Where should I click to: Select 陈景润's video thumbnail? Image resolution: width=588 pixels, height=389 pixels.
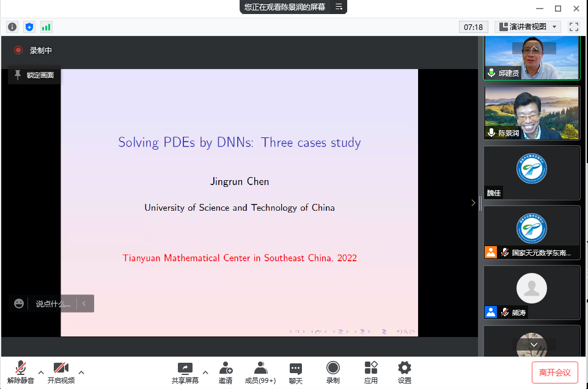tap(531, 112)
